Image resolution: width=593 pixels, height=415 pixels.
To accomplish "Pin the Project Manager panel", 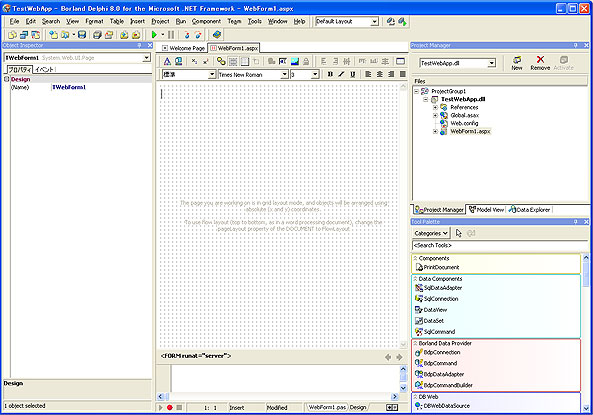I will point(576,45).
